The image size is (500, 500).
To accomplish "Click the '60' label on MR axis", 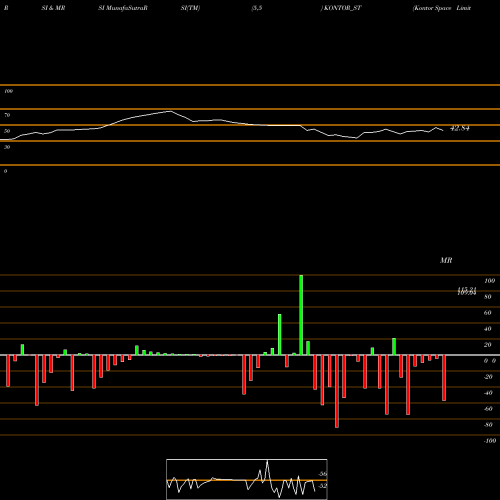I will 487,313.
